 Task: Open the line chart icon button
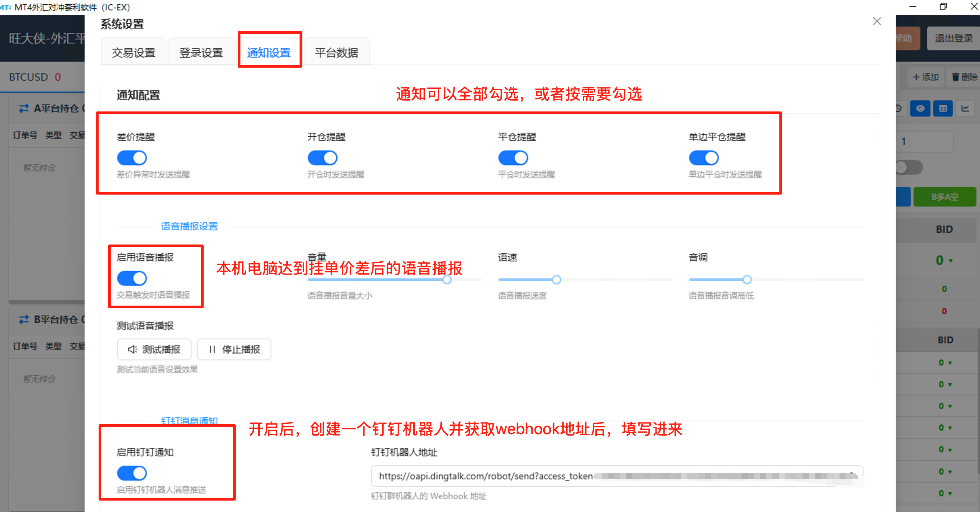[965, 109]
